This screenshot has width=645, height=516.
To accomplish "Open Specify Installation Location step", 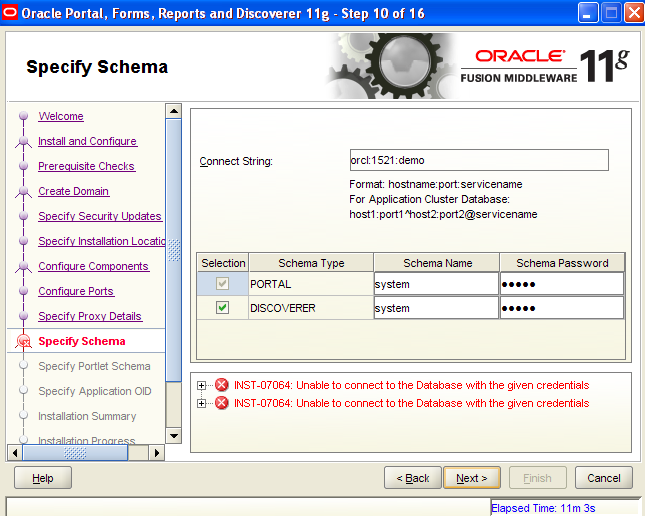I will point(102,241).
